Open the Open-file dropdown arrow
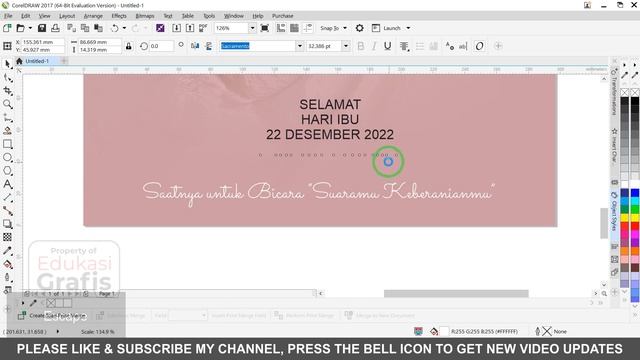This screenshot has height=360, width=640. [x=30, y=28]
